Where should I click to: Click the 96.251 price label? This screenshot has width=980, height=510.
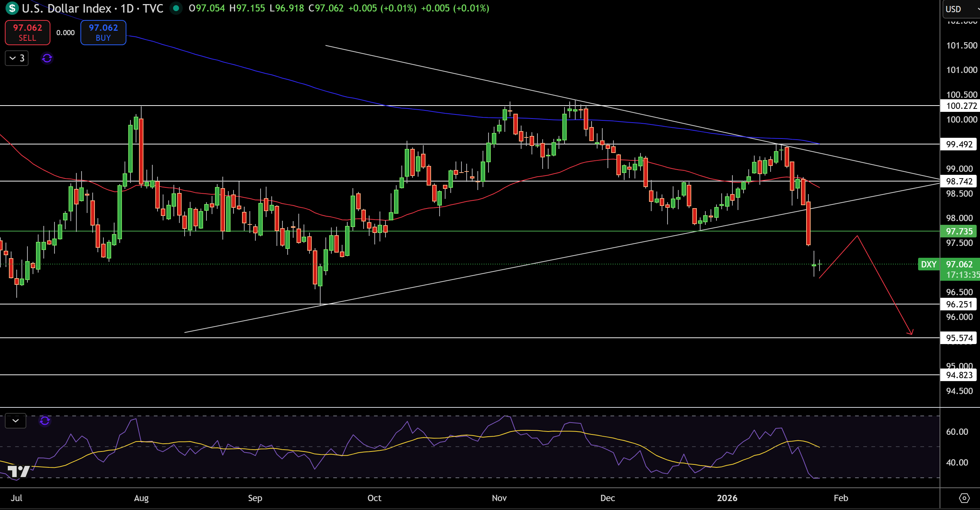pyautogui.click(x=959, y=304)
